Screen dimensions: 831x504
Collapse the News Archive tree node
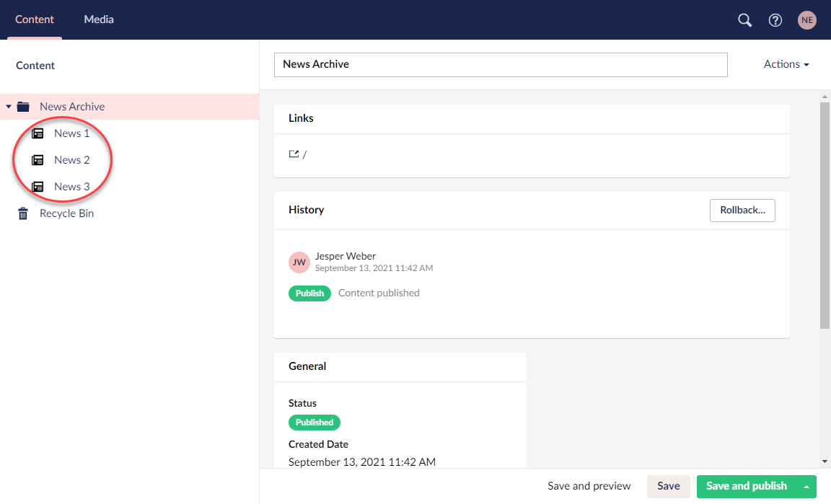[9, 106]
